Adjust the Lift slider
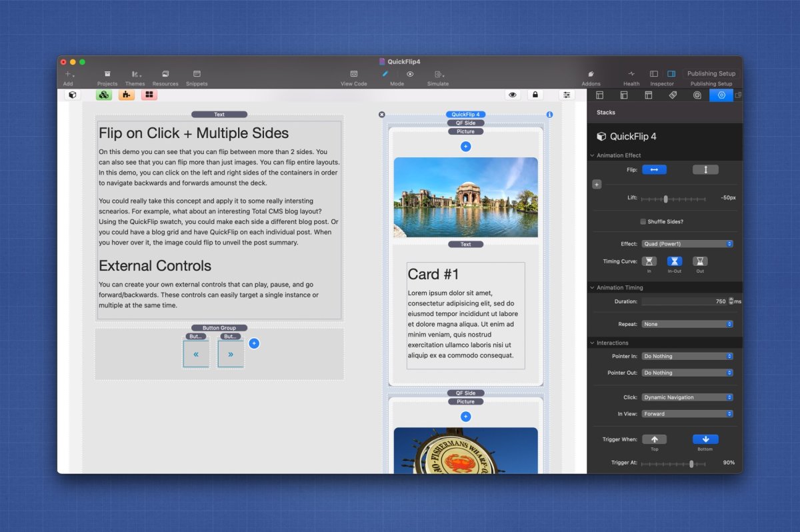The width and height of the screenshot is (800, 532). (665, 199)
